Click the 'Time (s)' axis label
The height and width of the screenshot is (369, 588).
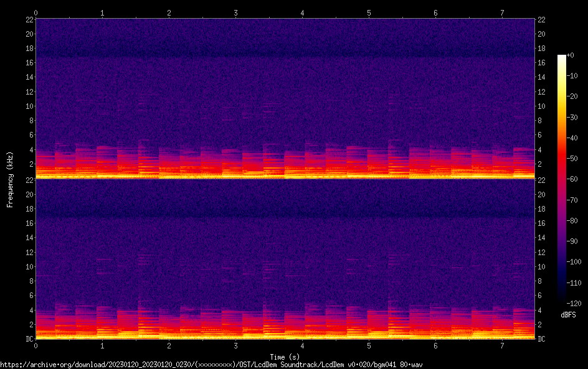(285, 357)
